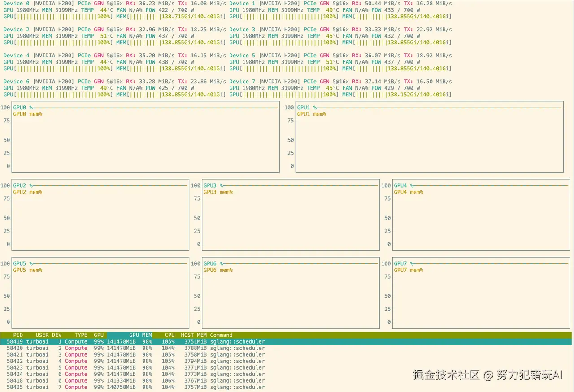Select the process row with PID 58423
This screenshot has width=574, height=392.
[286, 368]
